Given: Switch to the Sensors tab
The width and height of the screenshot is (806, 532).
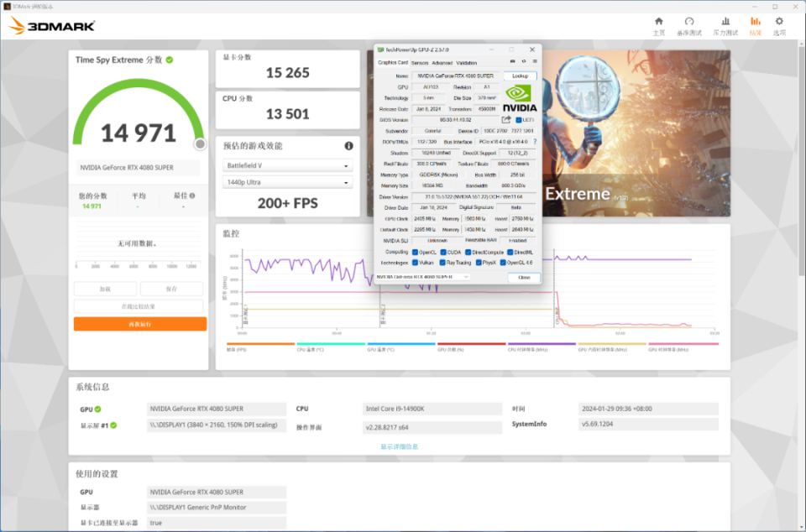Looking at the screenshot, I should (x=420, y=63).
